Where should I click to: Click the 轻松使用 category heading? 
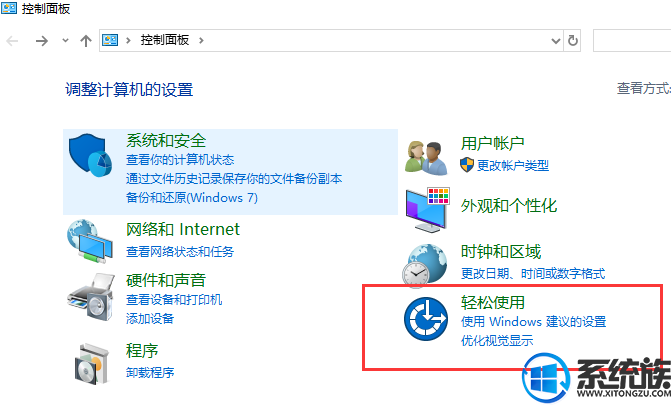493,302
